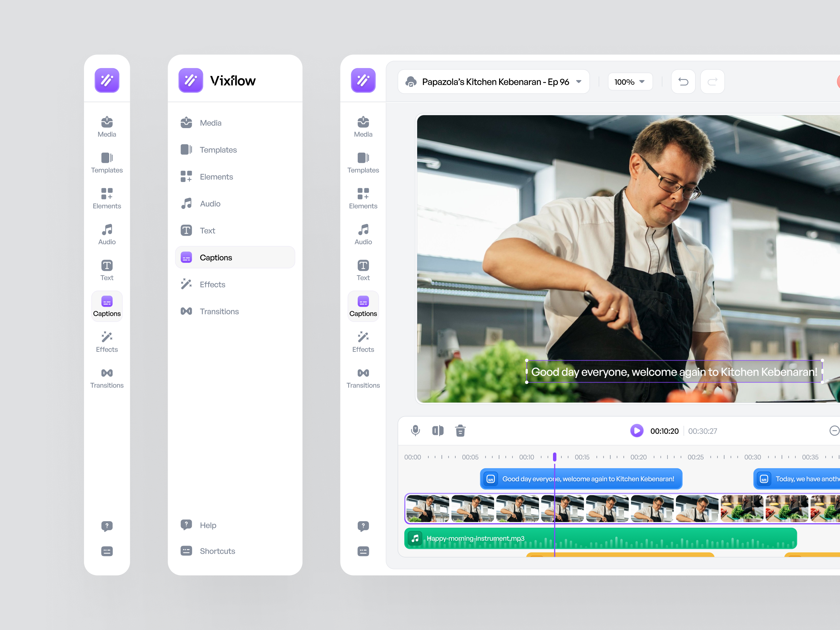
Task: Delete with the trash icon
Action: pyautogui.click(x=460, y=430)
